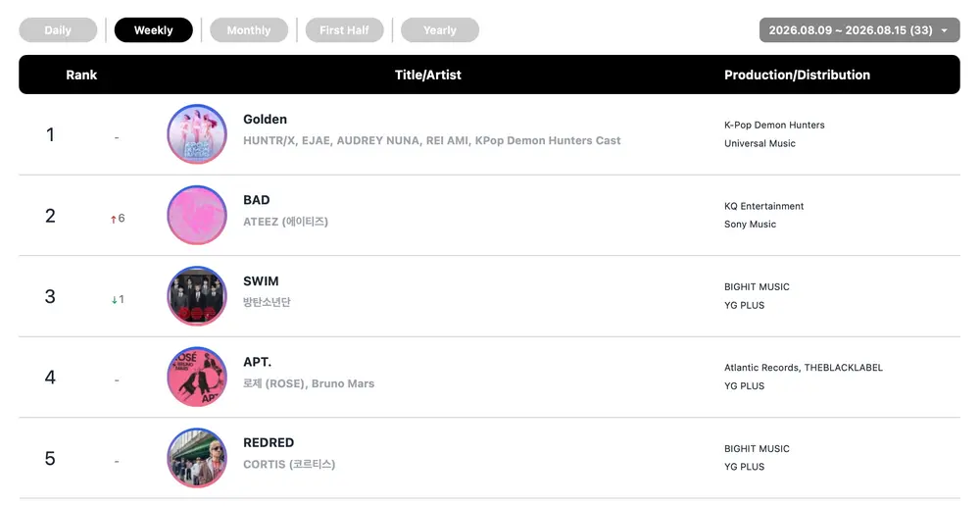Open the BAD pink album cover
The width and height of the screenshot is (980, 506).
click(197, 215)
